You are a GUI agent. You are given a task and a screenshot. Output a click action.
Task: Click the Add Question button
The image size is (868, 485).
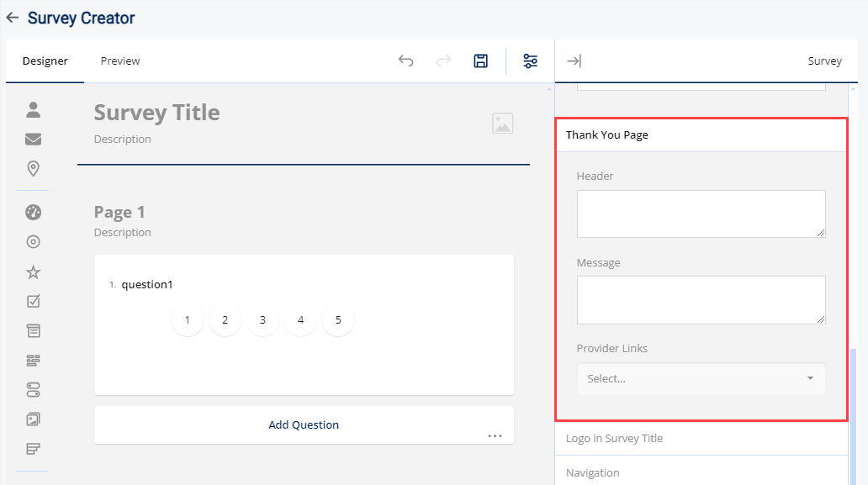tap(304, 424)
